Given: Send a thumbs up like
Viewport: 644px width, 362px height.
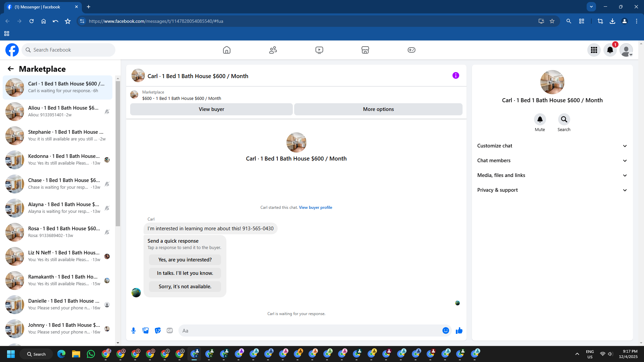Looking at the screenshot, I should tap(459, 330).
